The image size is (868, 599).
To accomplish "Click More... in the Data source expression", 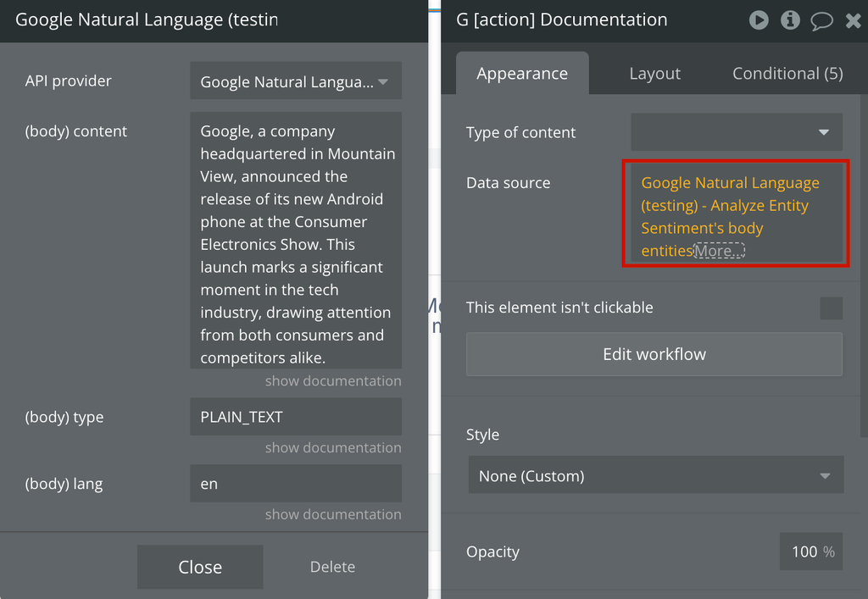I will [x=719, y=251].
